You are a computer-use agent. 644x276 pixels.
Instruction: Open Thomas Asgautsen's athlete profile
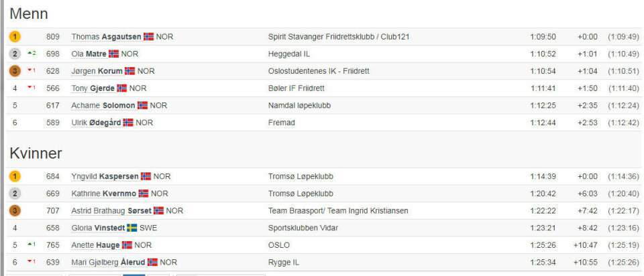click(106, 37)
